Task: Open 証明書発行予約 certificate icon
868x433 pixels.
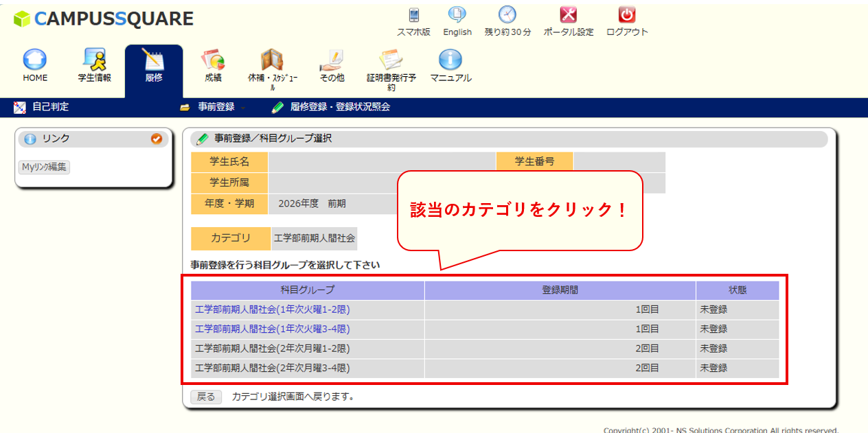Action: click(391, 60)
